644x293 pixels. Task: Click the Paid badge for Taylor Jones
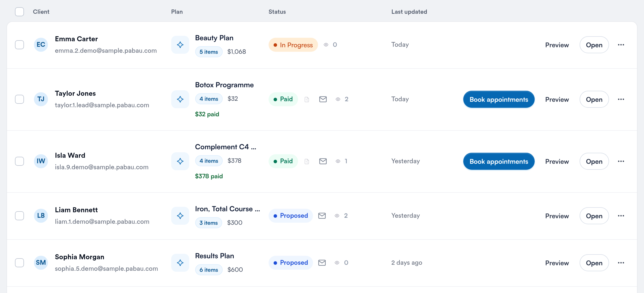pos(283,99)
